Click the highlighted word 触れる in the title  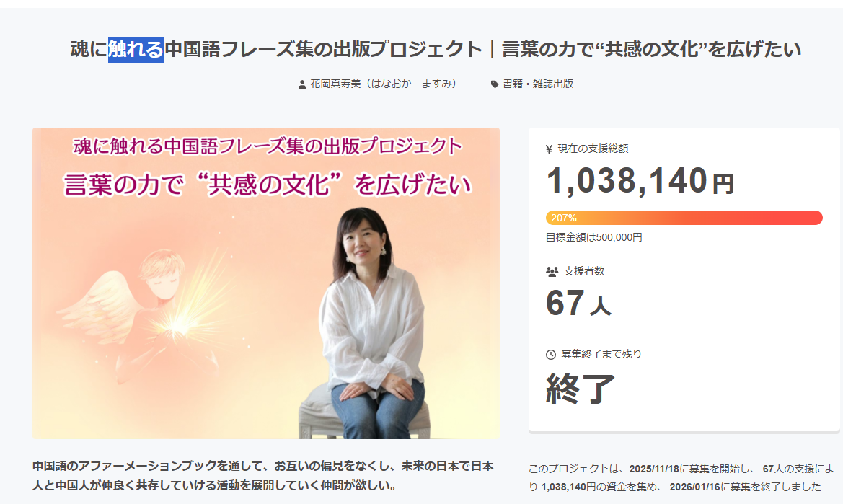[x=136, y=50]
